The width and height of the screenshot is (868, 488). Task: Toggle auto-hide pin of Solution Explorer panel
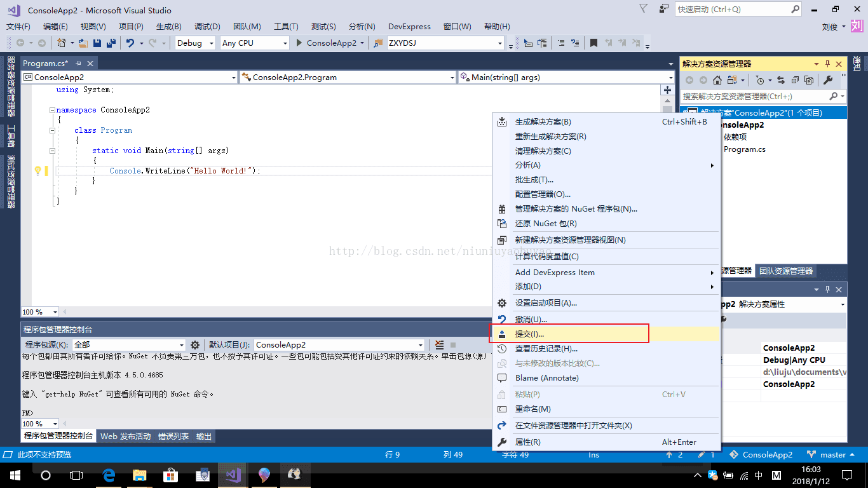(x=827, y=64)
